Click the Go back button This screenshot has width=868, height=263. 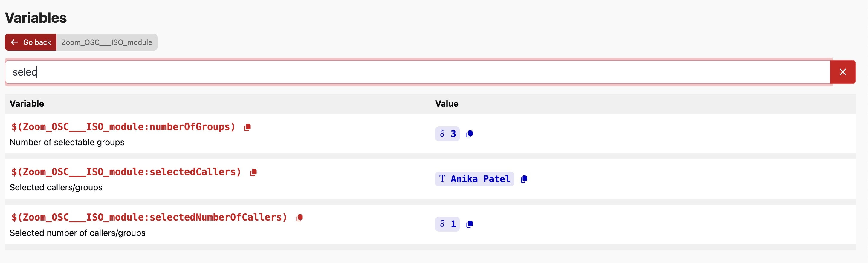tap(31, 42)
